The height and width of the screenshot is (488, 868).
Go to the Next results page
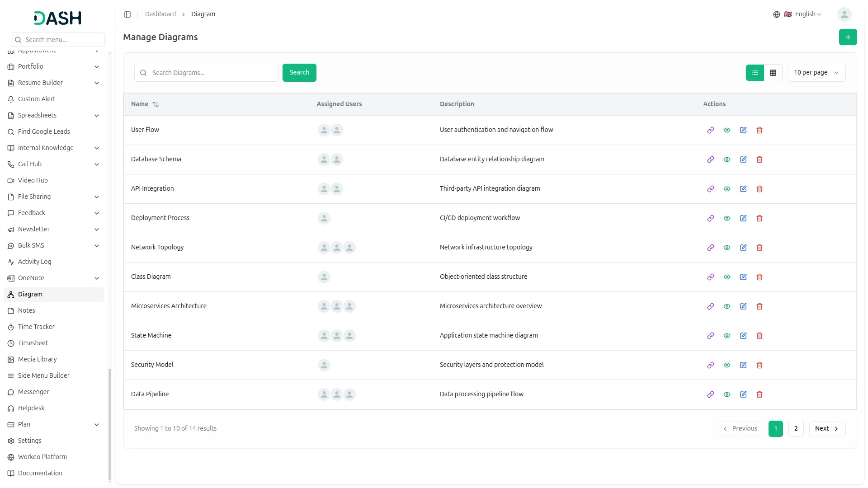[x=826, y=428]
